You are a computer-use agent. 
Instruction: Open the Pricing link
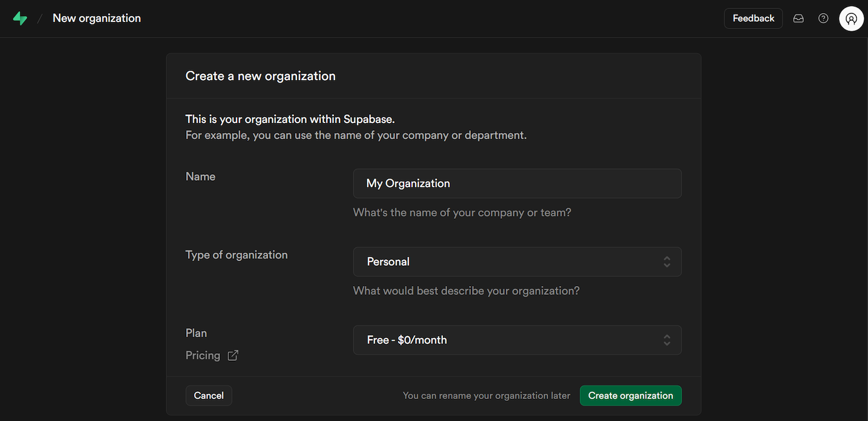[x=203, y=356]
